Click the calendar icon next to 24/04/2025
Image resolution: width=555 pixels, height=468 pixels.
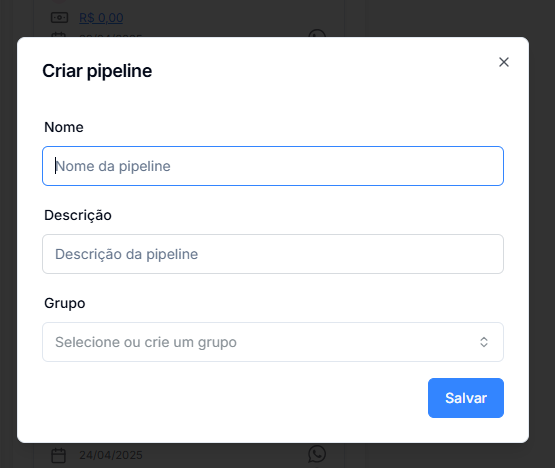pos(58,455)
